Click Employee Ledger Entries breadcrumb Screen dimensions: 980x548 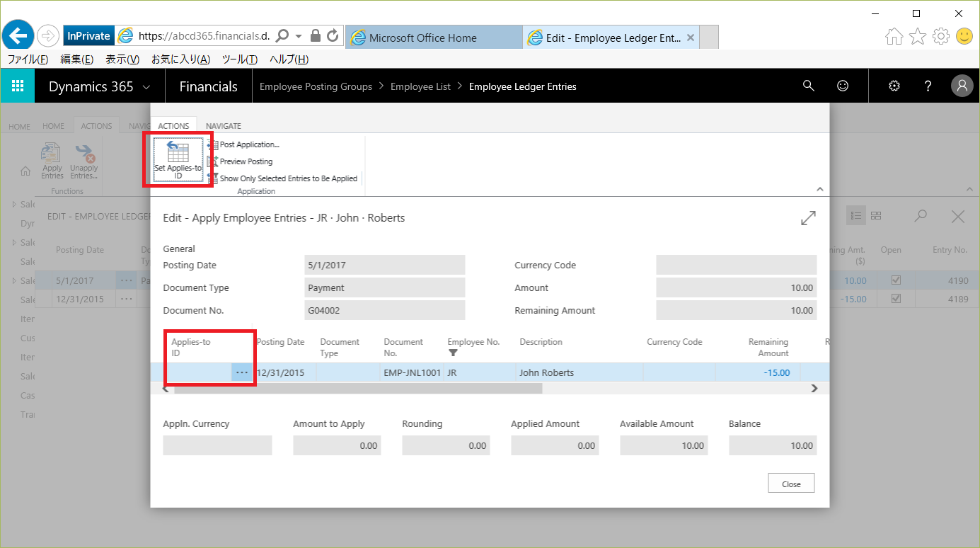[x=523, y=86]
